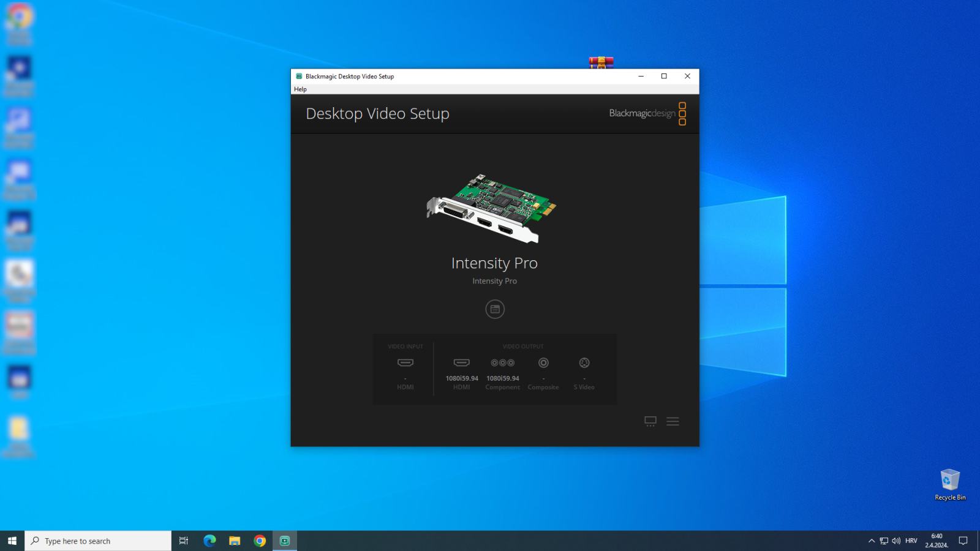
Task: Open Windows Start menu
Action: (12, 541)
